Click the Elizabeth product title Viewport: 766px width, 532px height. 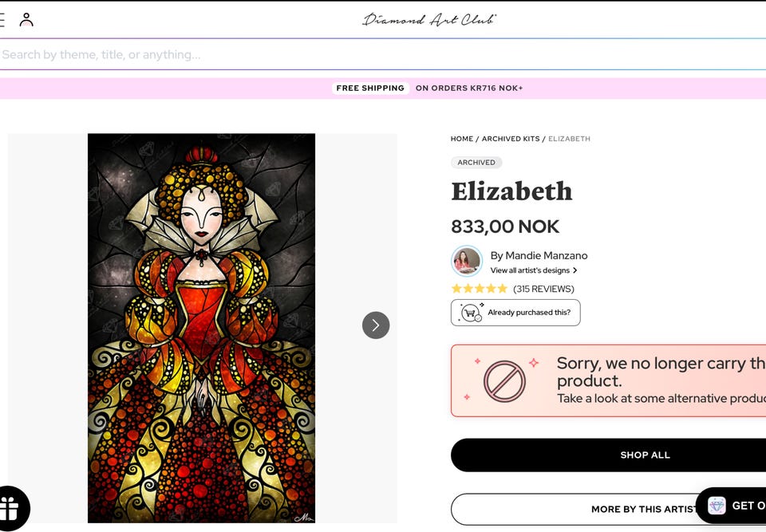click(x=511, y=191)
